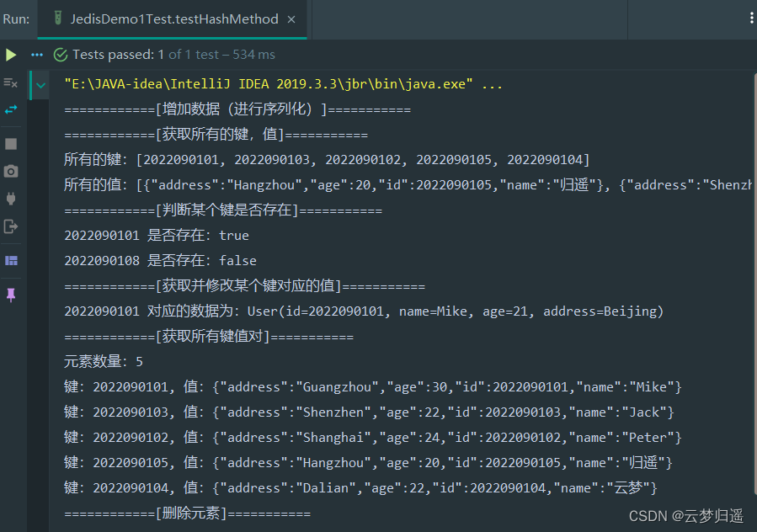The height and width of the screenshot is (532, 757).
Task: Click the test tube icon on the tab
Action: (x=58, y=18)
